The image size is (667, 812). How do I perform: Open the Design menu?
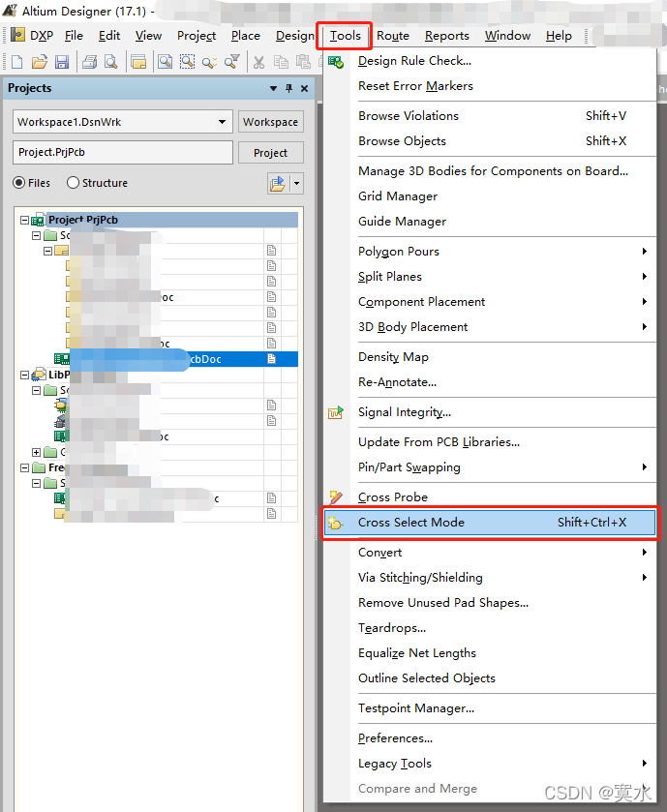click(x=294, y=36)
